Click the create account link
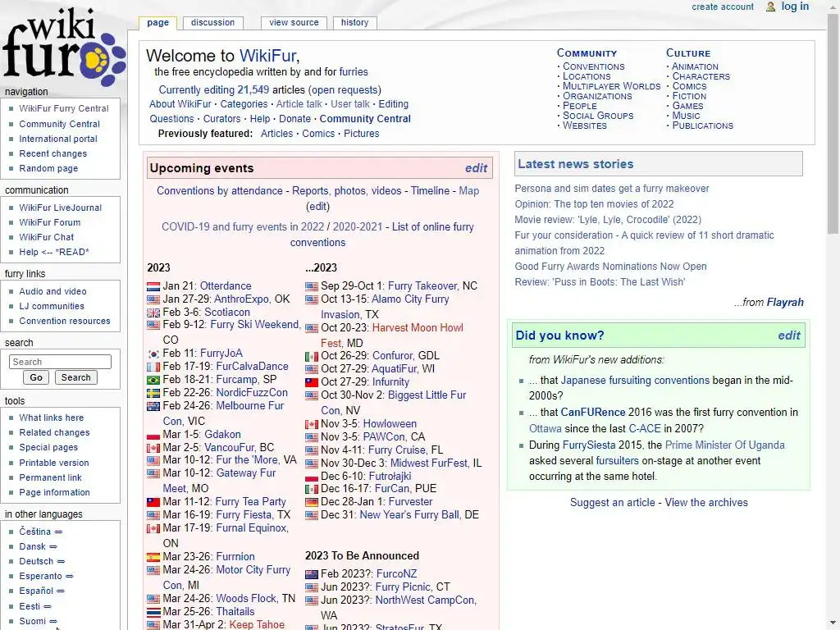The width and height of the screenshot is (840, 630). (722, 7)
